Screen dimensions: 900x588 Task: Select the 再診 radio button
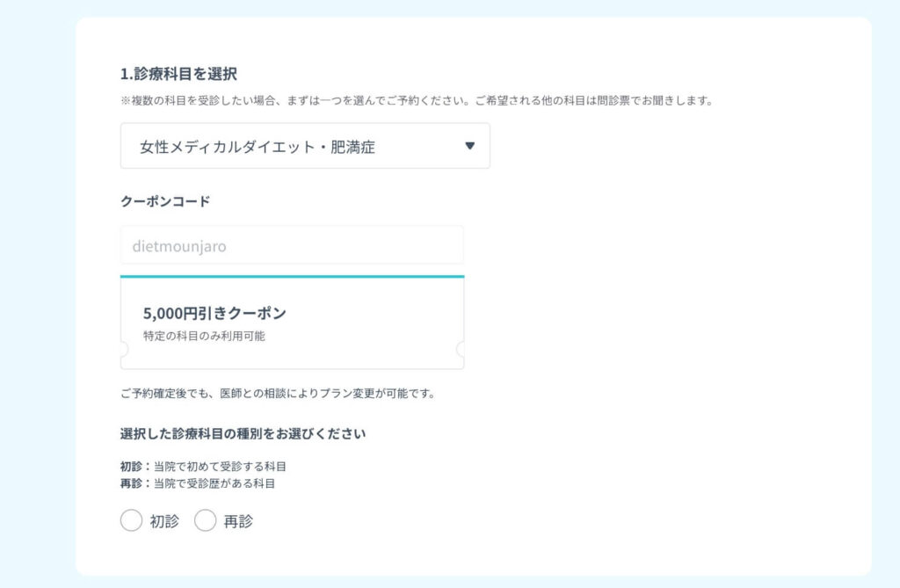point(205,520)
